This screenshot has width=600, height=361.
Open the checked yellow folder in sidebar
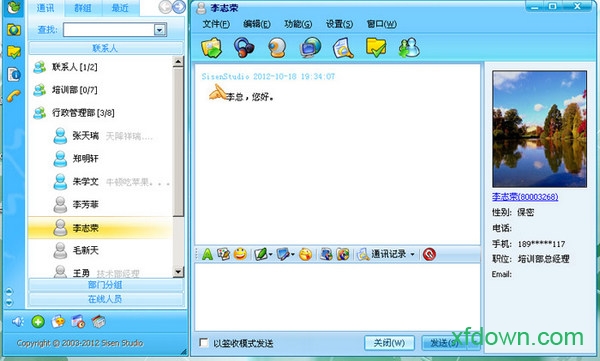tap(14, 52)
